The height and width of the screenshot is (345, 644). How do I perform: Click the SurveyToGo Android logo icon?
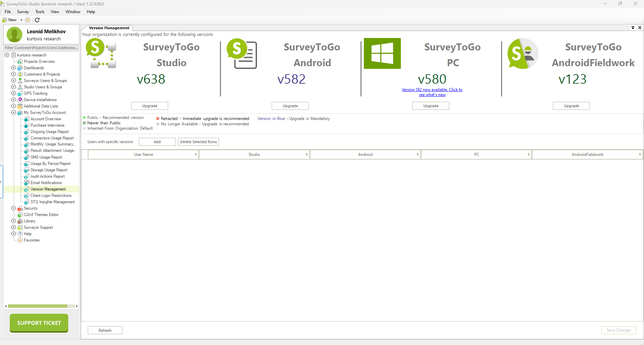point(242,53)
